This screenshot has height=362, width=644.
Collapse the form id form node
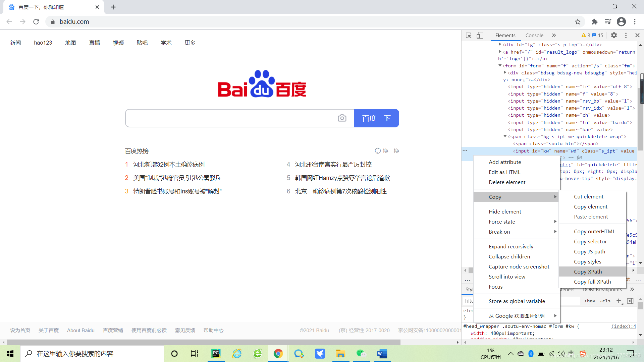(500, 66)
